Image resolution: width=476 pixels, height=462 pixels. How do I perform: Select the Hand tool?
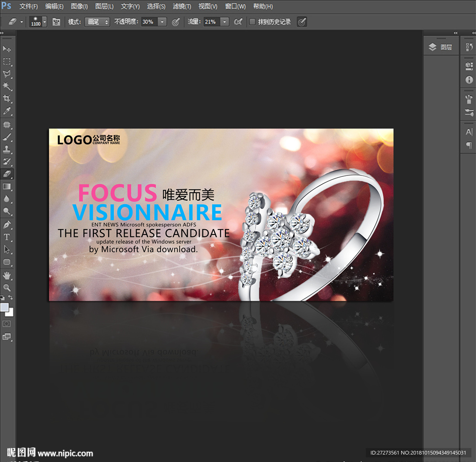7,275
